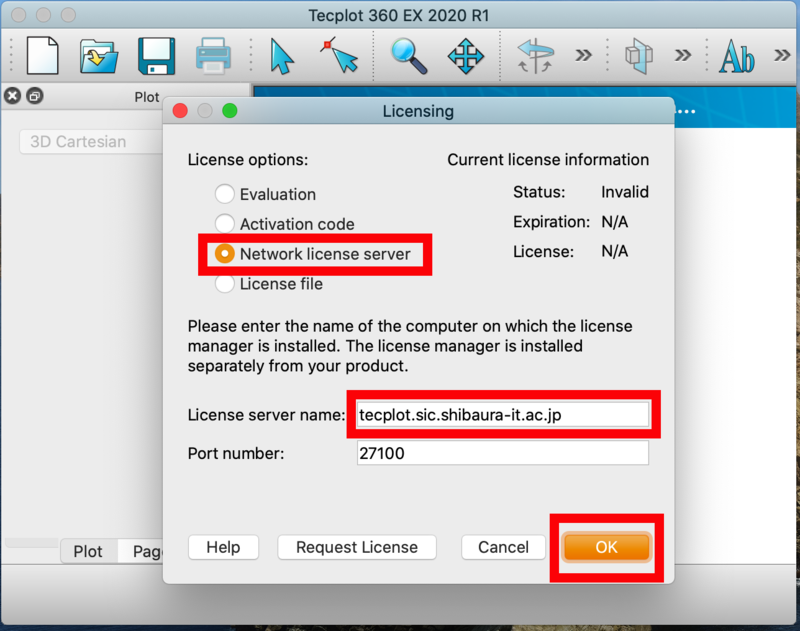Expand more slice tools chevron
The width and height of the screenshot is (800, 631).
point(683,55)
